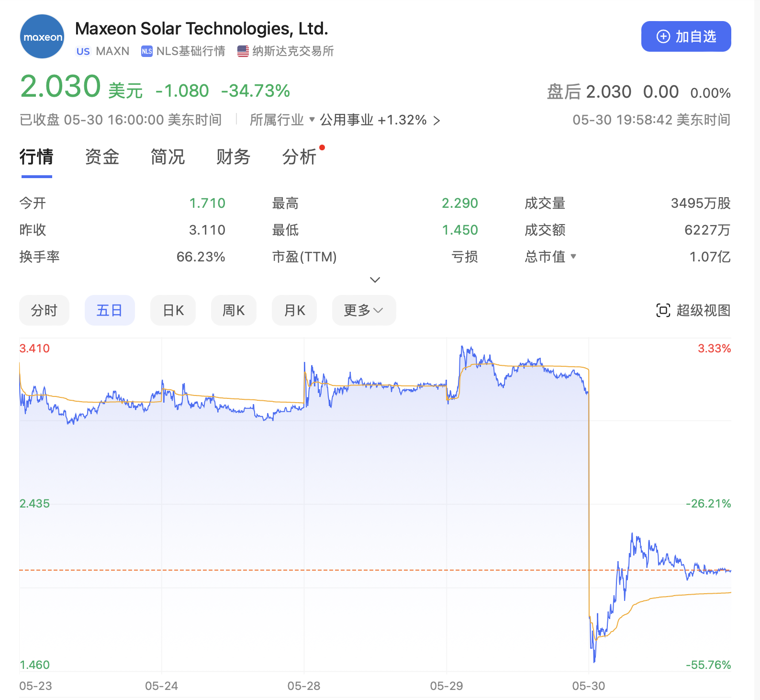Expand more quote details chevron
The height and width of the screenshot is (700, 760).
click(375, 280)
